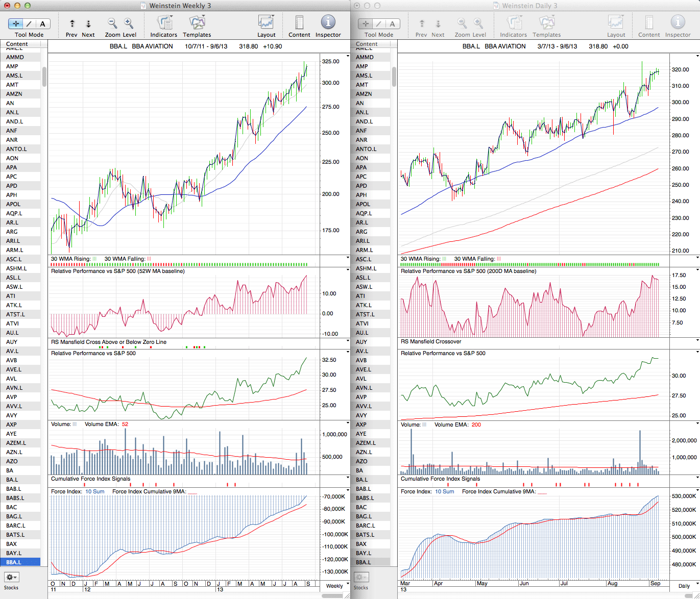The image size is (700, 599).
Task: Open Layout in the Weekly window toolbar
Action: point(266,23)
